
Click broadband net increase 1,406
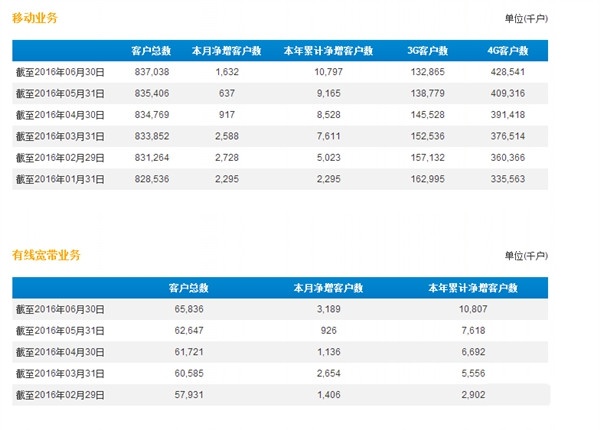click(329, 395)
